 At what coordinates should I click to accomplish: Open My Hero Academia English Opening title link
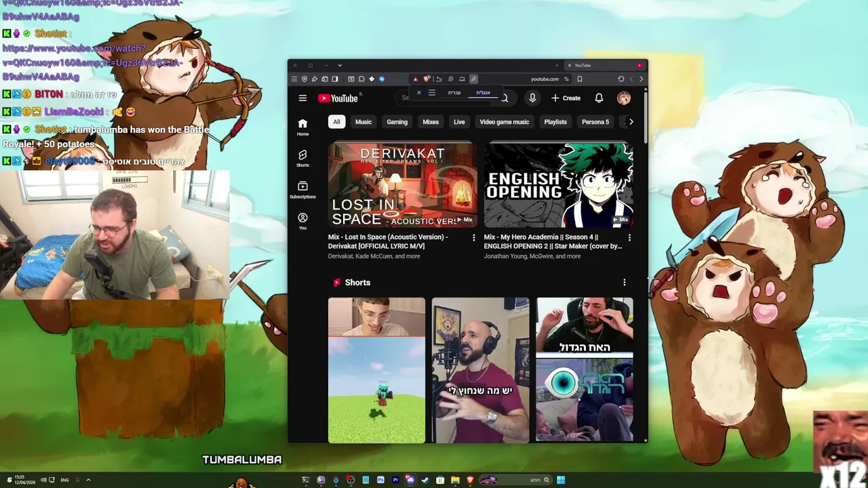tap(553, 241)
